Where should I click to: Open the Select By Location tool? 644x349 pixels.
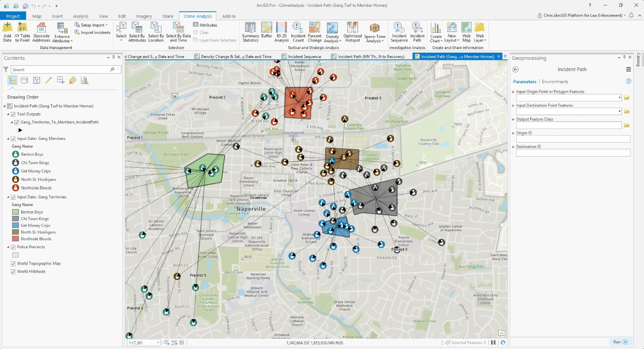[x=156, y=32]
